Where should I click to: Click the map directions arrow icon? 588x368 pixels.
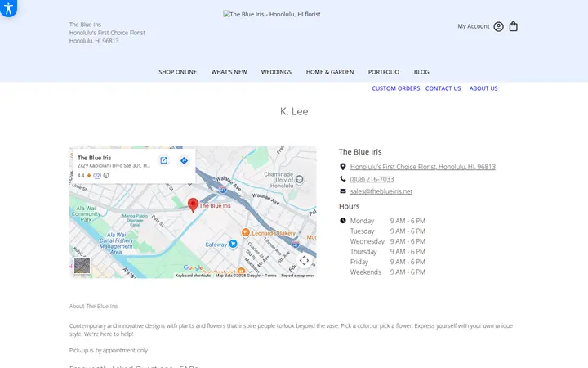tap(184, 161)
